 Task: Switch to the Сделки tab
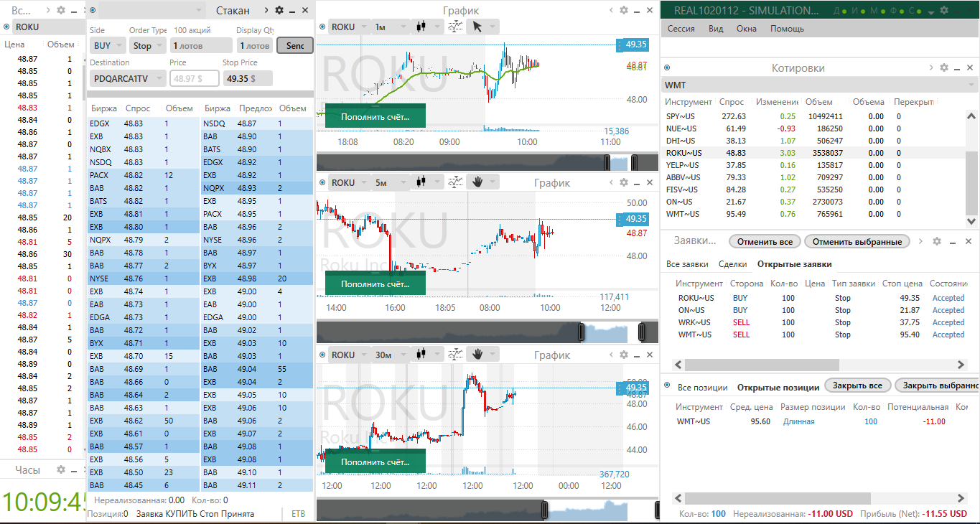tap(732, 264)
